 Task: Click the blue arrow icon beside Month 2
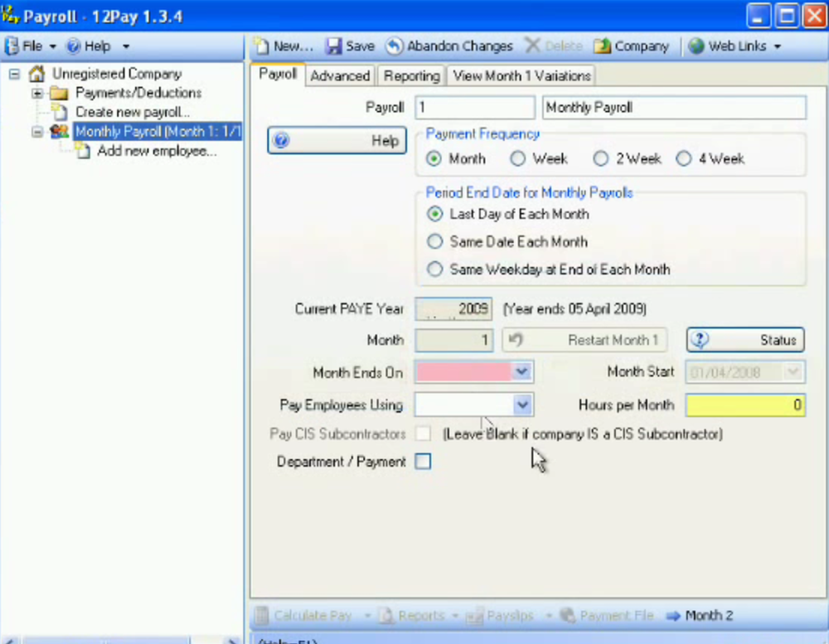pyautogui.click(x=673, y=616)
